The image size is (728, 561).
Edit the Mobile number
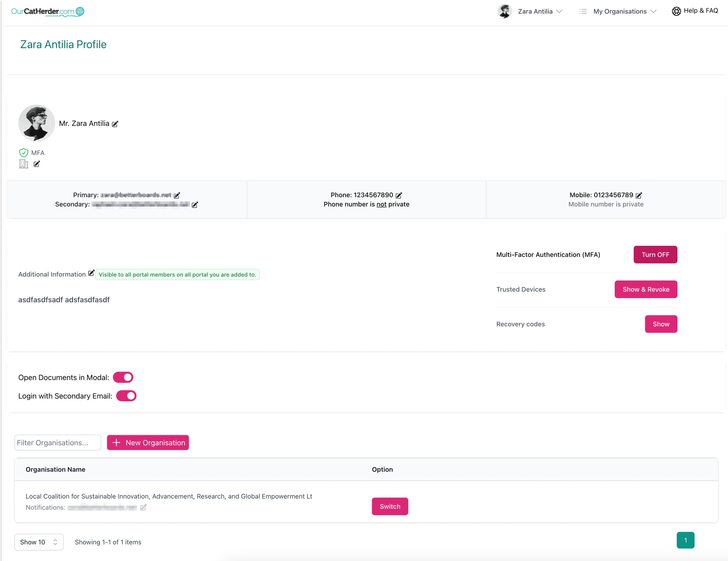639,195
